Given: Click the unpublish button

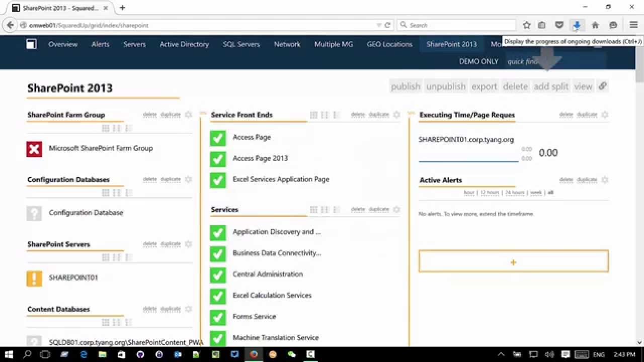Looking at the screenshot, I should (x=446, y=86).
